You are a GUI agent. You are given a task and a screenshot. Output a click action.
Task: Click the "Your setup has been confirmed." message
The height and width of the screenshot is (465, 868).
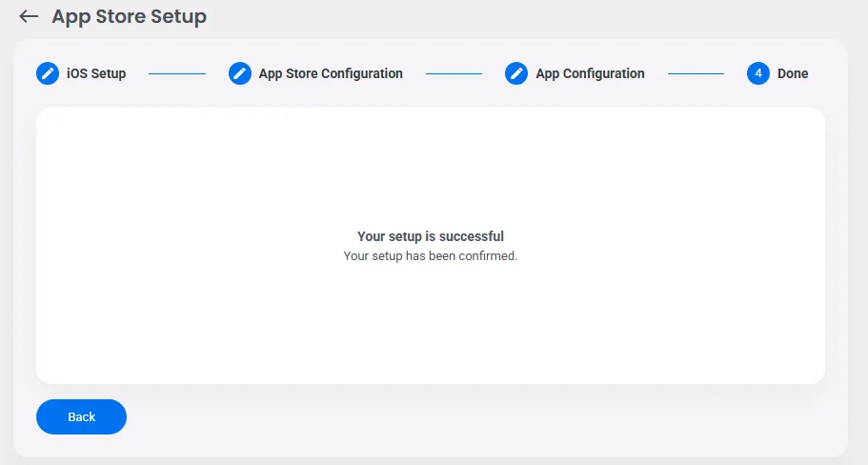pos(431,256)
